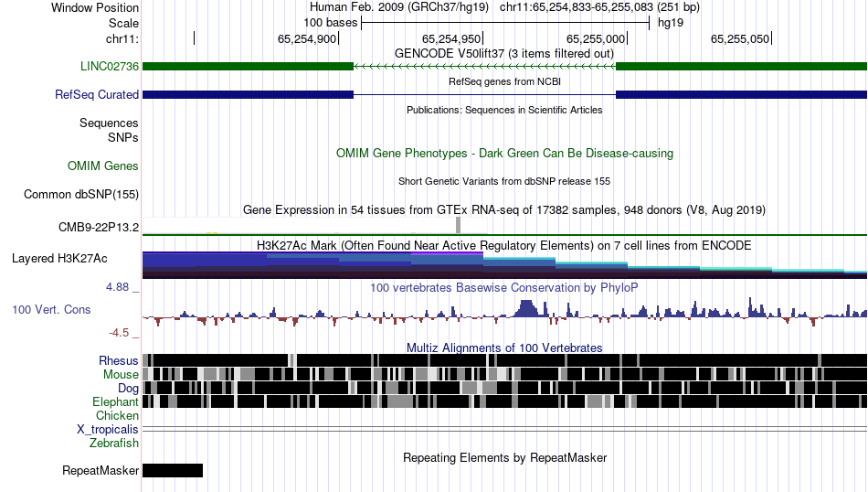Select the Dog alignment row label
This screenshot has height=492, width=868.
pyautogui.click(x=128, y=389)
